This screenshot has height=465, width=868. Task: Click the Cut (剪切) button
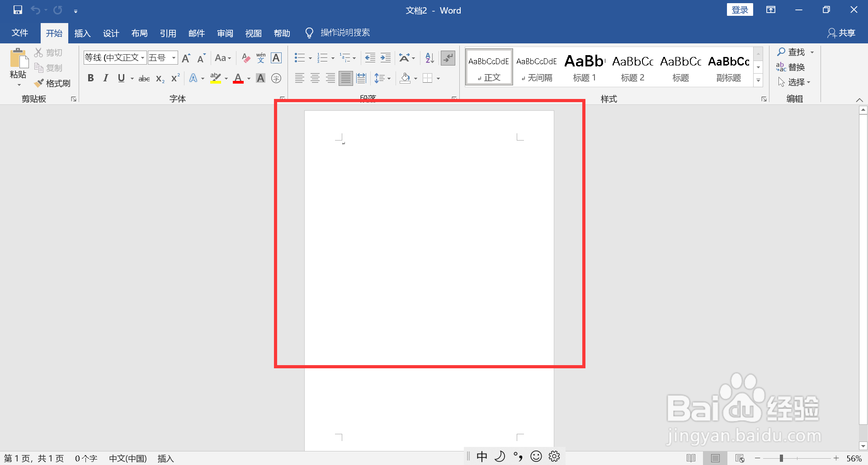coord(48,53)
